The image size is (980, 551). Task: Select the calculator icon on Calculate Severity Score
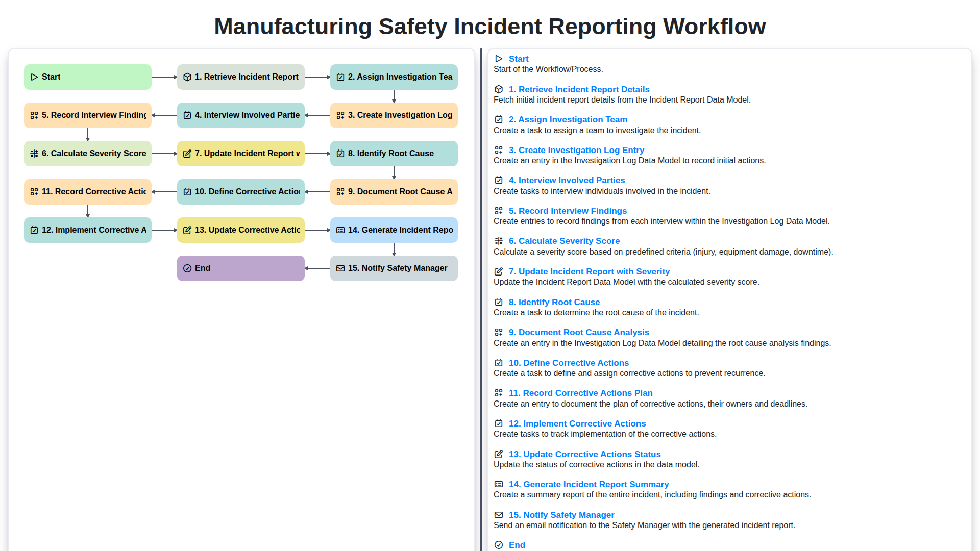click(x=34, y=153)
